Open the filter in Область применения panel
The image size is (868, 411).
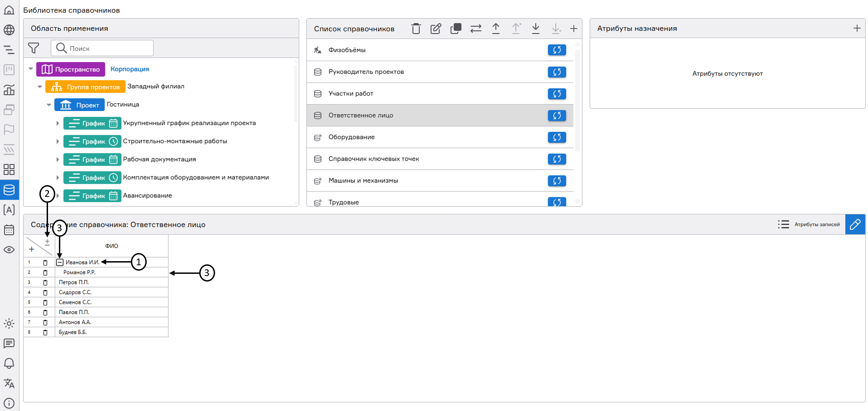[x=34, y=48]
